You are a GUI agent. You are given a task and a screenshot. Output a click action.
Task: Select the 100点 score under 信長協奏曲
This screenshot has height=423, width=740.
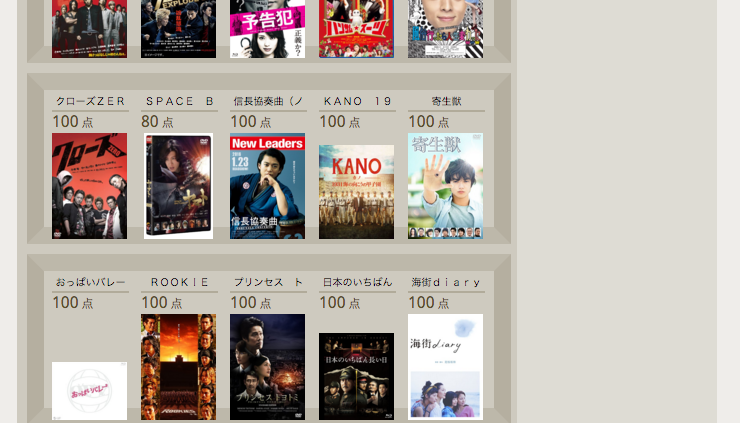point(251,122)
